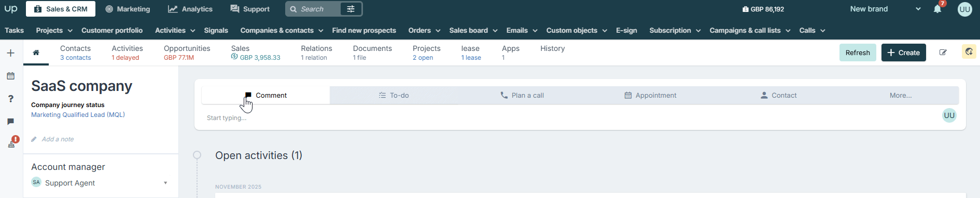Select the Comment activity tab
The height and width of the screenshot is (198, 980).
click(265, 95)
